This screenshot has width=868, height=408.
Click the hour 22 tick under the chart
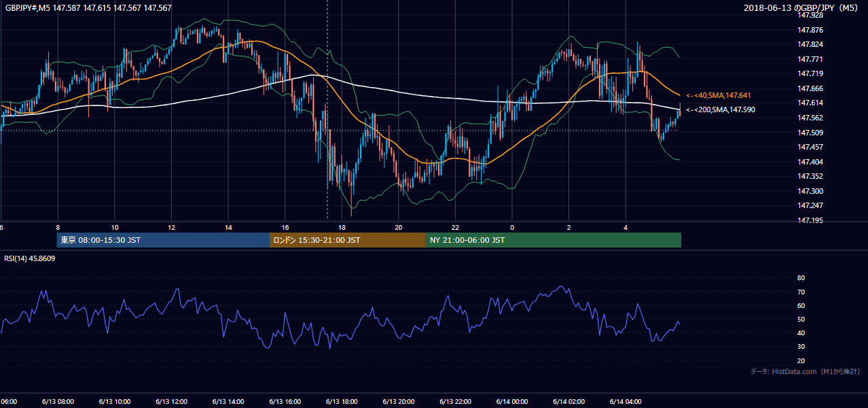(x=455, y=228)
